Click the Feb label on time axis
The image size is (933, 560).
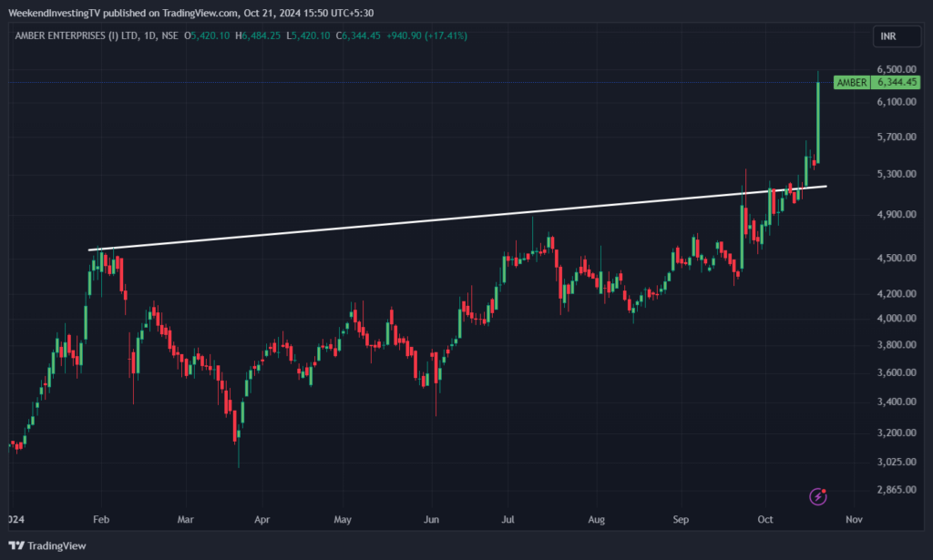coord(101,520)
